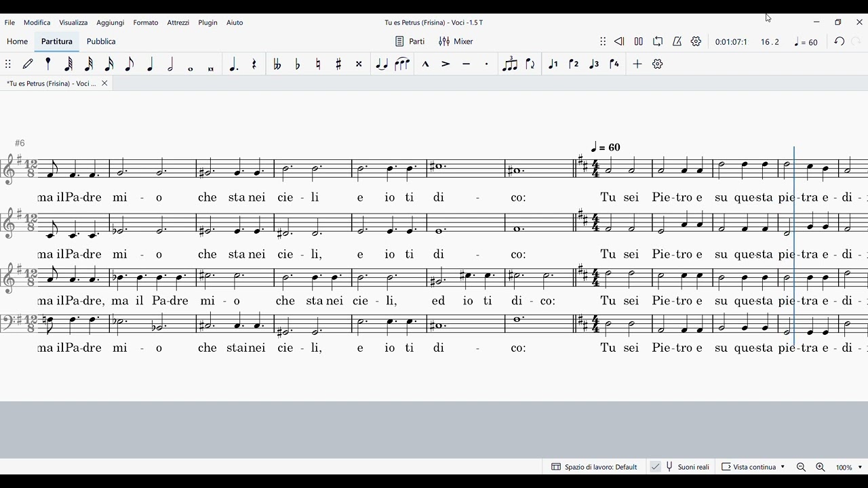Toggle concert pitch checkbox
Viewport: 868px width, 488px height.
click(655, 467)
